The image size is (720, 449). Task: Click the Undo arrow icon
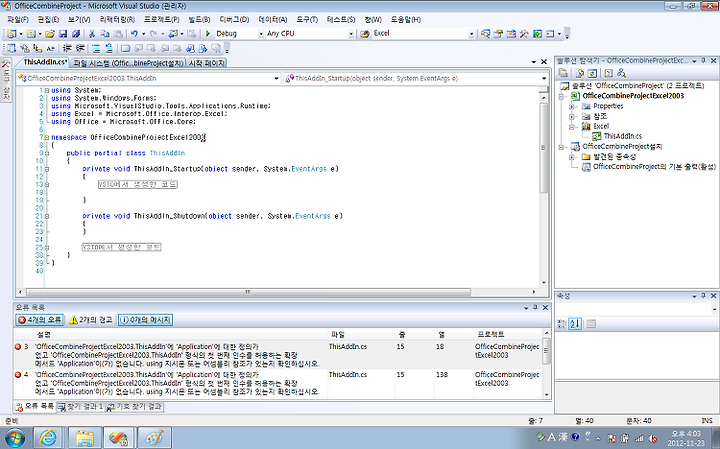click(134, 34)
